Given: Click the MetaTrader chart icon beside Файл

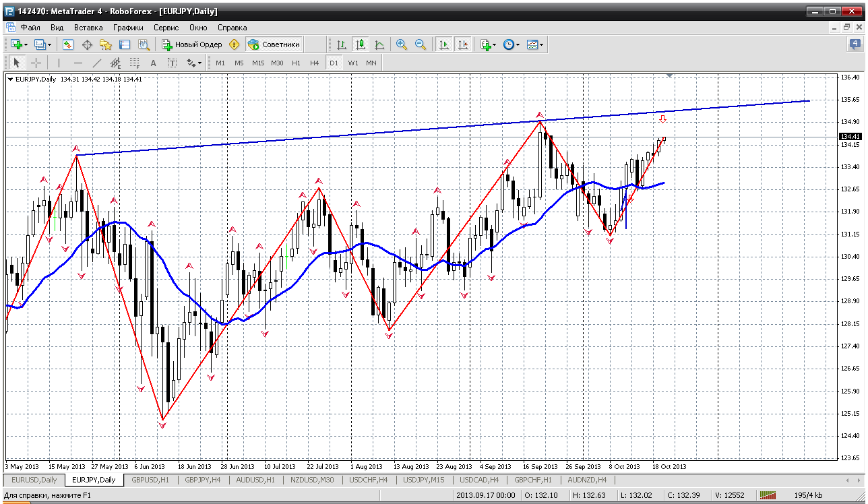Looking at the screenshot, I should 11,28.
